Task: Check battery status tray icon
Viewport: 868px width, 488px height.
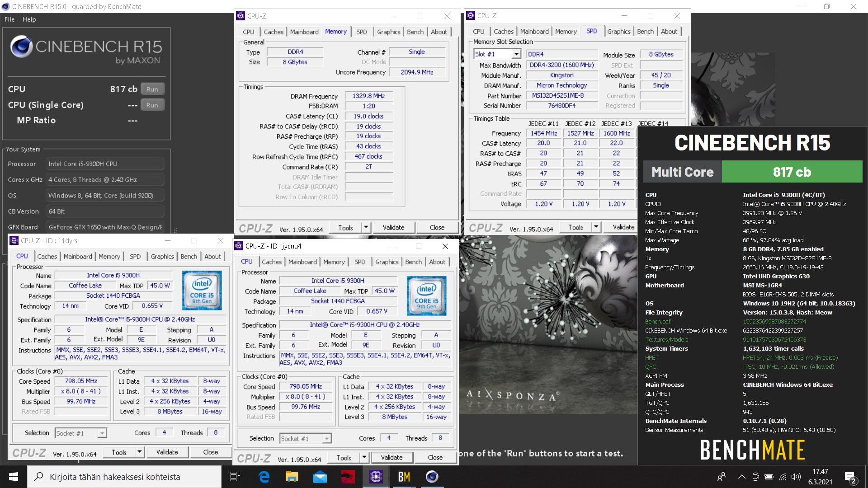Action: (x=769, y=477)
